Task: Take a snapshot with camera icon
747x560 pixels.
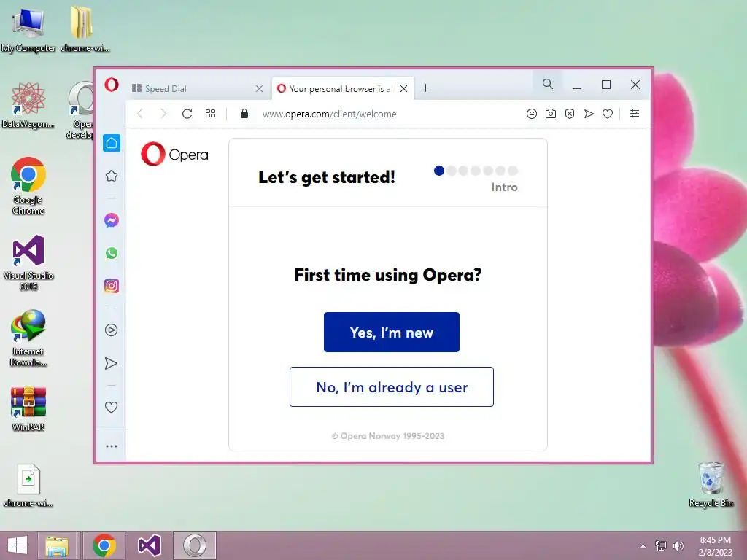Action: point(551,114)
